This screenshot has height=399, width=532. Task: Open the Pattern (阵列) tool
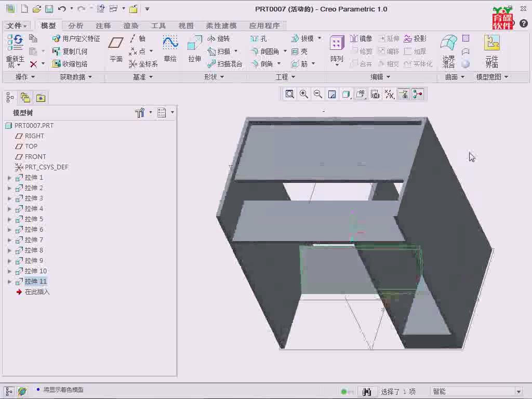(337, 49)
